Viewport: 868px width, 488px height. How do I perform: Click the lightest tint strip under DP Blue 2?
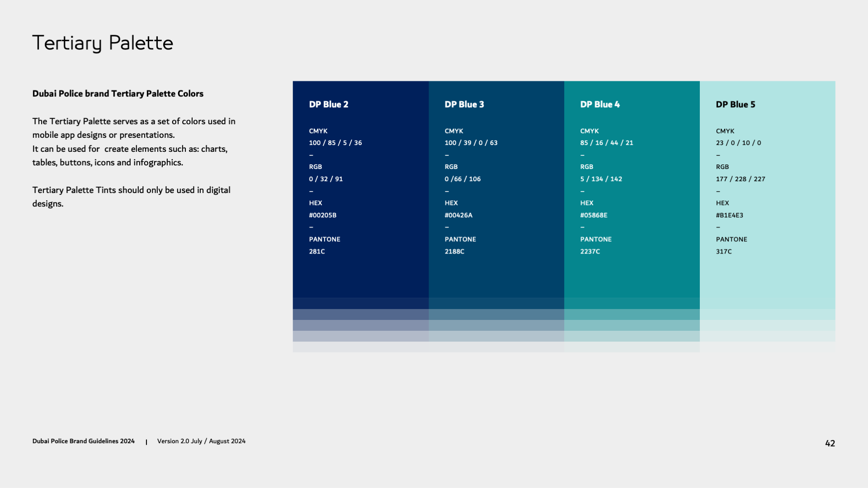pos(360,347)
